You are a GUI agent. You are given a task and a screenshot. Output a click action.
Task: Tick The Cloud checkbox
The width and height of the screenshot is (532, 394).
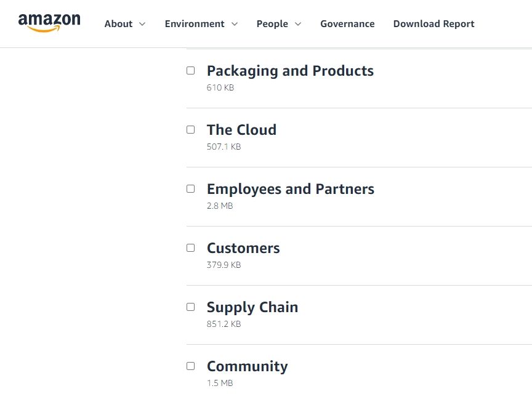pos(191,130)
